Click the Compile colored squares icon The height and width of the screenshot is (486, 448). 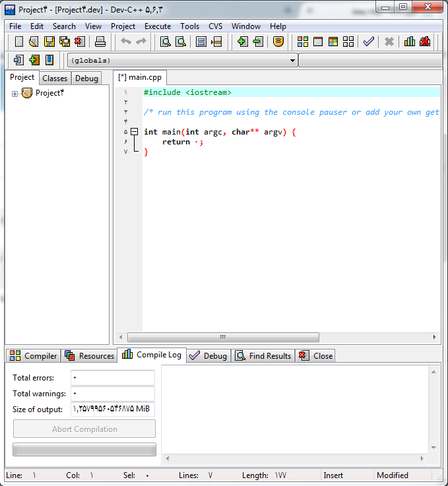pos(303,42)
